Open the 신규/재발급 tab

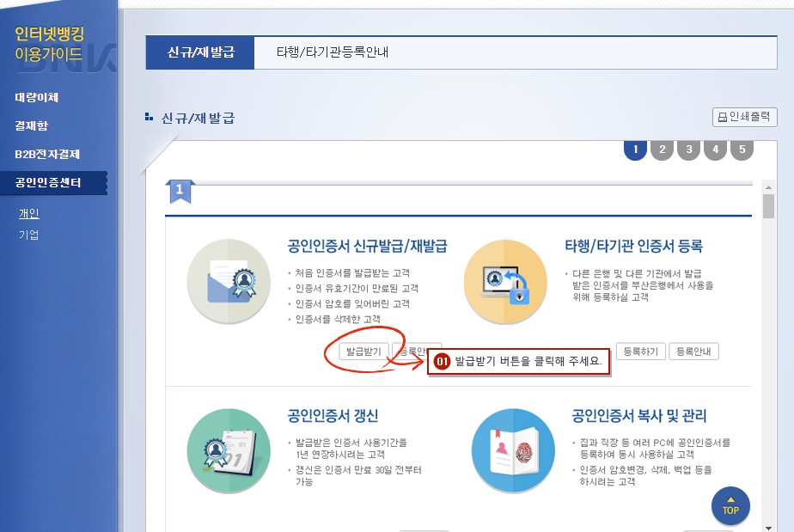click(200, 52)
